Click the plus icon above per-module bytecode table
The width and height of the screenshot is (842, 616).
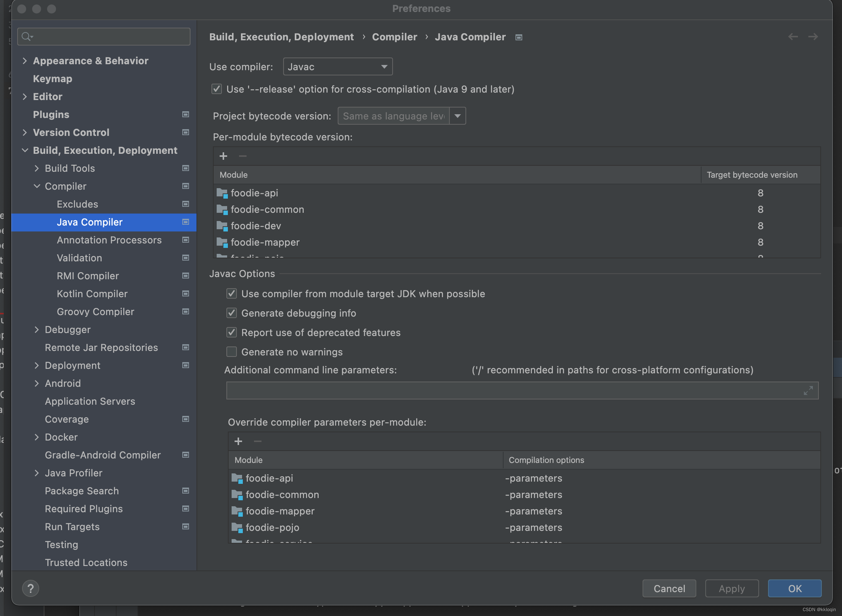pos(223,156)
